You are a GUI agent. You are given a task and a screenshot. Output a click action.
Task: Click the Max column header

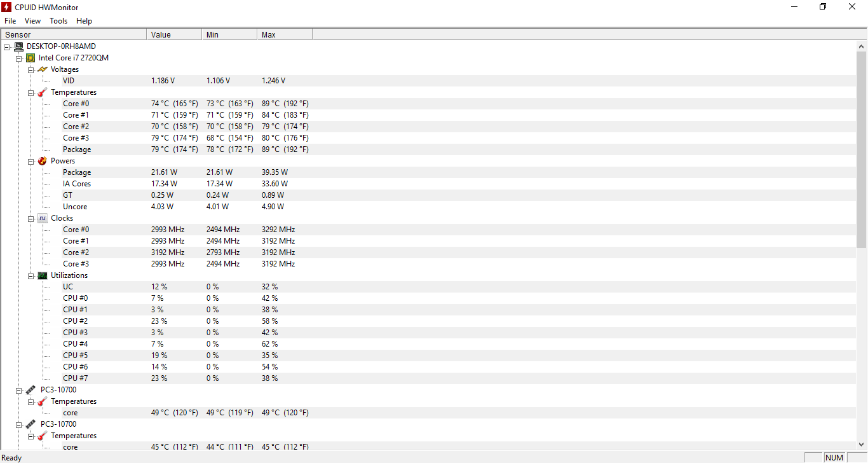click(x=285, y=34)
